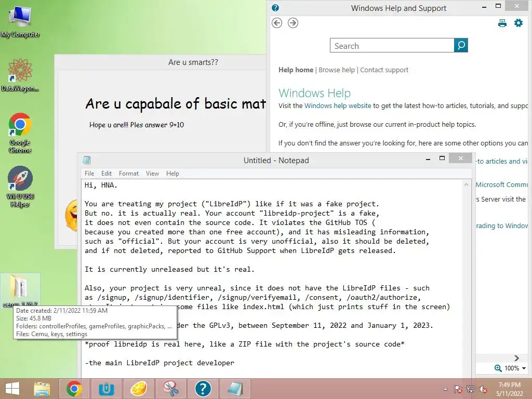Click the orange slice taskbar icon
Image resolution: width=532 pixels, height=399 pixels.
tap(138, 389)
